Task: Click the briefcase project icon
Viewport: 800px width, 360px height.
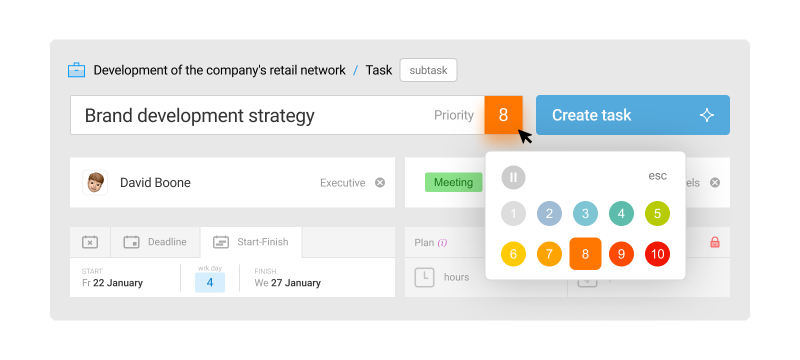Action: coord(77,70)
